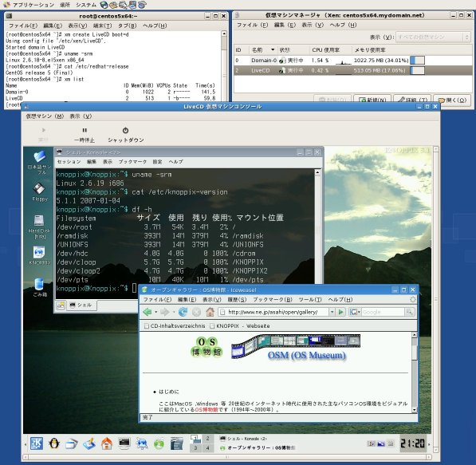Click the OS博物館 logo image on the web page

pyautogui.click(x=207, y=347)
